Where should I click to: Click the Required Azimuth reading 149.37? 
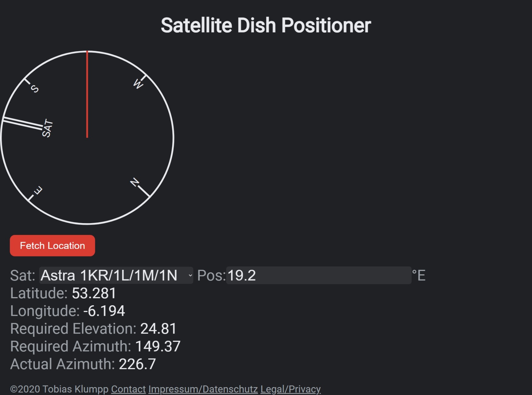click(158, 346)
